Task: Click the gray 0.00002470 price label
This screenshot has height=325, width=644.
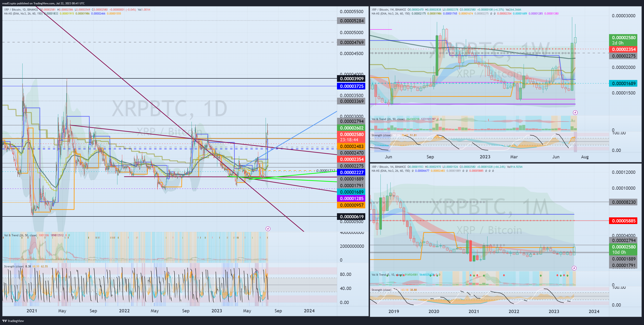Action: [x=351, y=153]
